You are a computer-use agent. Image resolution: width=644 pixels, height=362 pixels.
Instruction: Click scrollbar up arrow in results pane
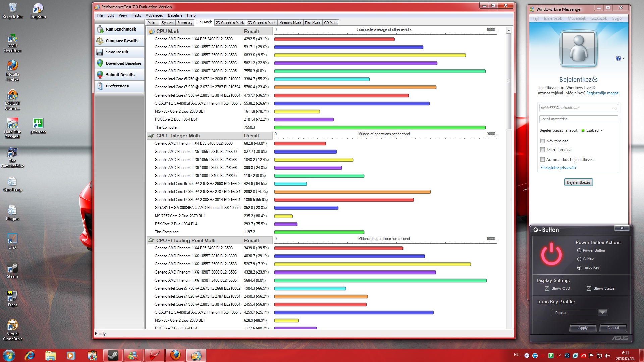coord(508,30)
